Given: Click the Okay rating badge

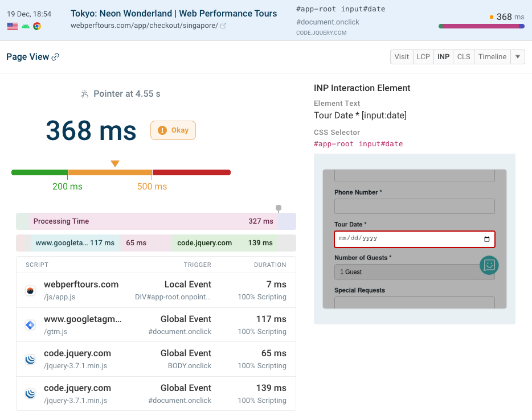Looking at the screenshot, I should point(173,130).
